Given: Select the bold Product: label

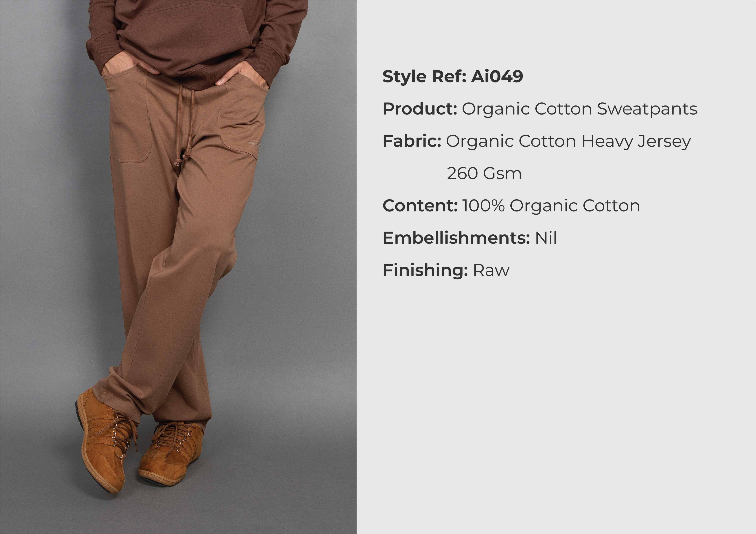Looking at the screenshot, I should click(x=420, y=109).
